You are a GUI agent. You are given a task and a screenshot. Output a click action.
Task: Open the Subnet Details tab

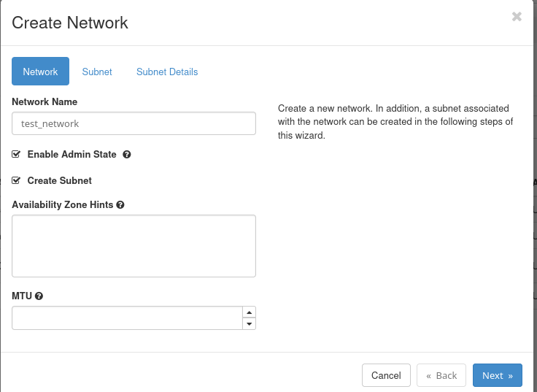pyautogui.click(x=167, y=72)
